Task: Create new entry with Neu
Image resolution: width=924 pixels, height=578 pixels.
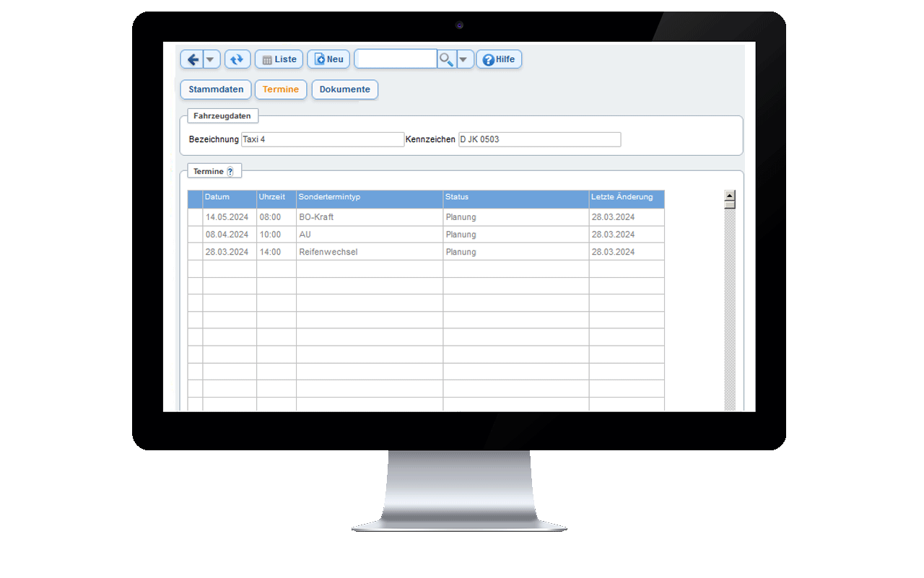Action: coord(328,59)
